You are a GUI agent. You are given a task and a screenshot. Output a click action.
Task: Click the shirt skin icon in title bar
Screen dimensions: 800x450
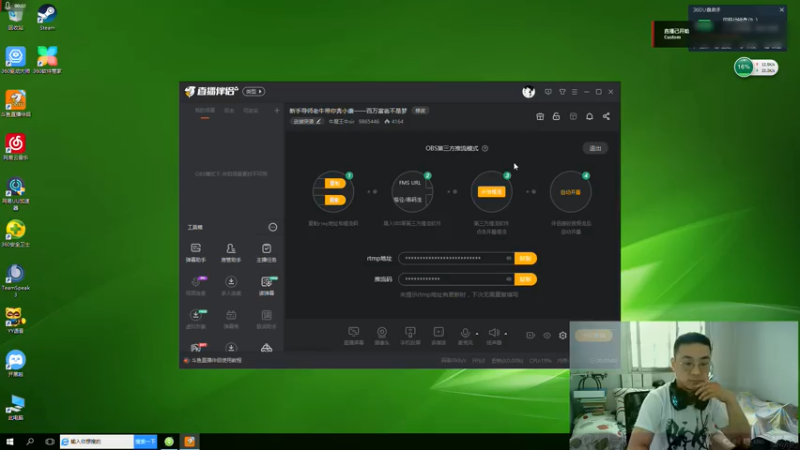pyautogui.click(x=562, y=92)
